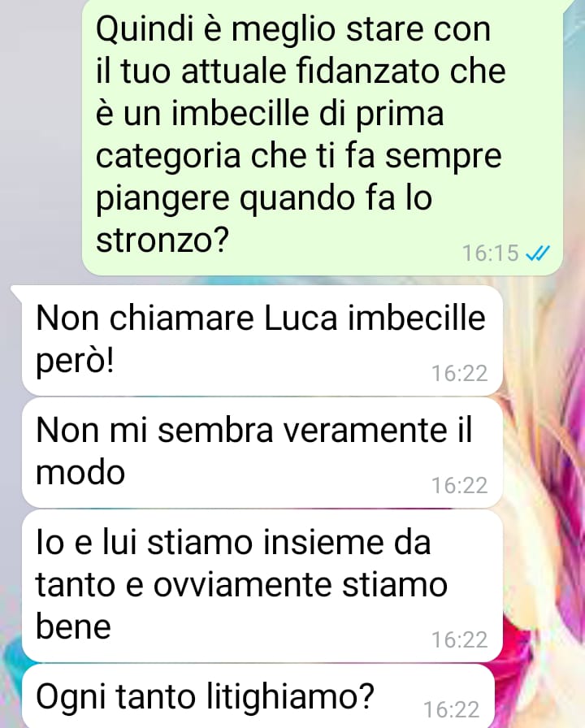The width and height of the screenshot is (585, 728).
Task: Tap the white tail of the Luca message bubble
Action: 17,292
